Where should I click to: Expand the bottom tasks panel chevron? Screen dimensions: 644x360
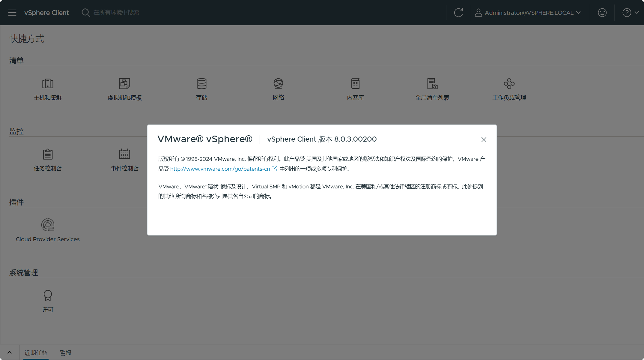coord(9,352)
